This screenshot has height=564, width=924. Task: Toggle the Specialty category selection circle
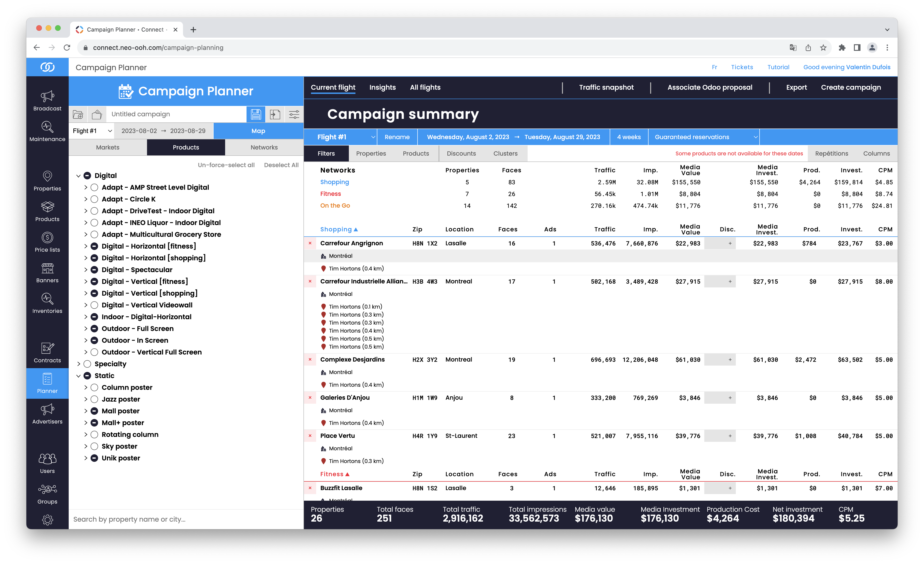coord(87,364)
